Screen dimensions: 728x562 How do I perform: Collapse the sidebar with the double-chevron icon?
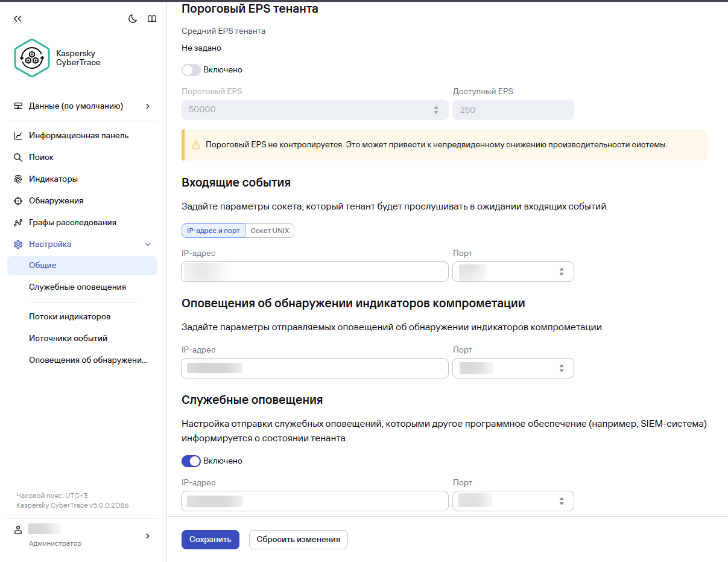click(17, 19)
